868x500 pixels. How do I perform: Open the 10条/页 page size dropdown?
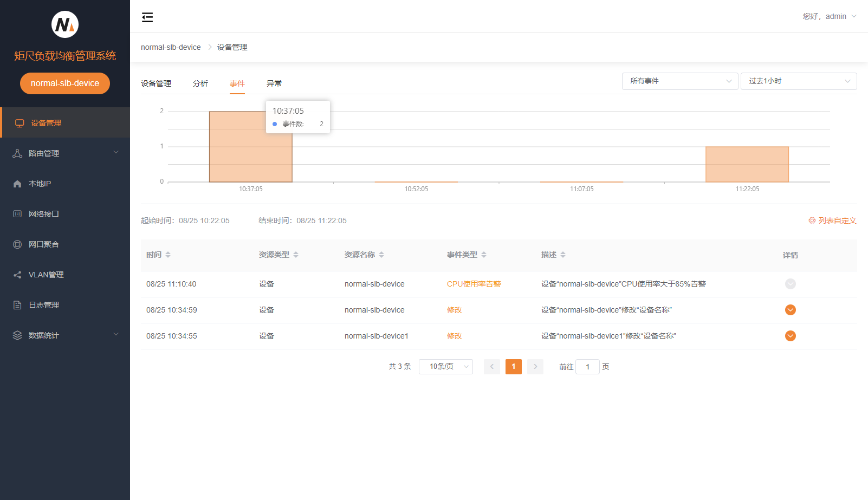pyautogui.click(x=445, y=367)
